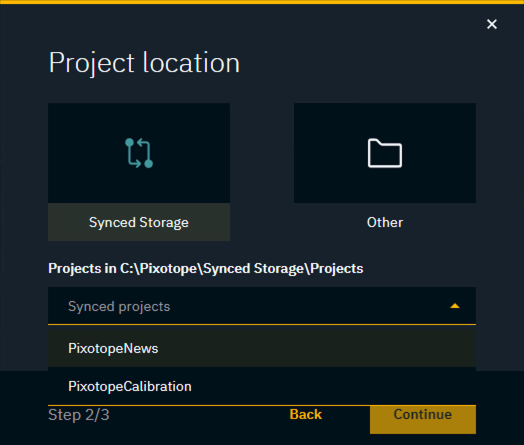Choose the Other location label
Screen dimensions: 524x445
tap(385, 222)
